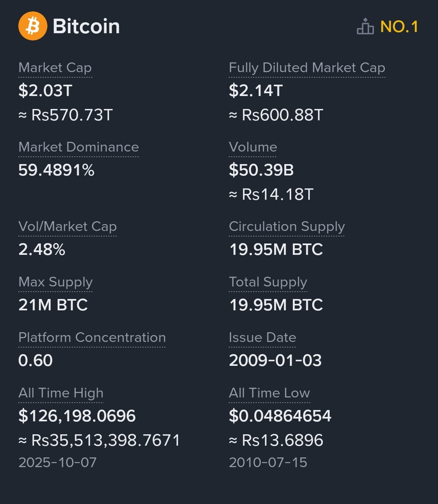
Task: Open the NO.1 rank label
Action: click(x=399, y=27)
